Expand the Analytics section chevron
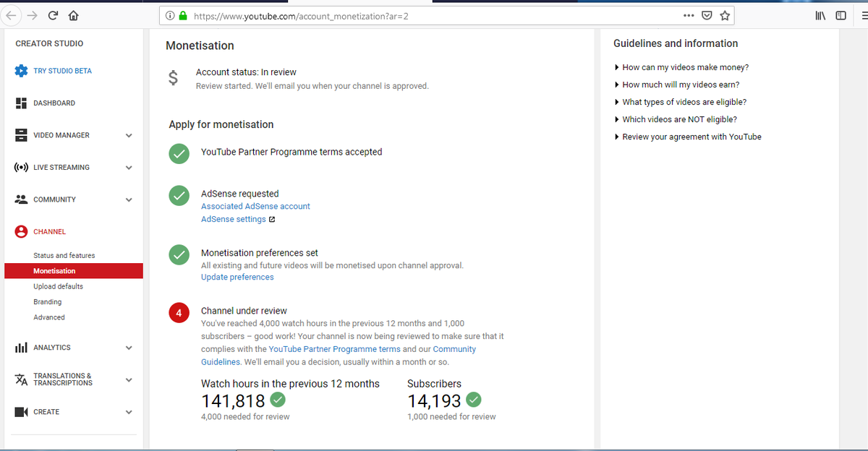This screenshot has height=451, width=868. tap(129, 348)
